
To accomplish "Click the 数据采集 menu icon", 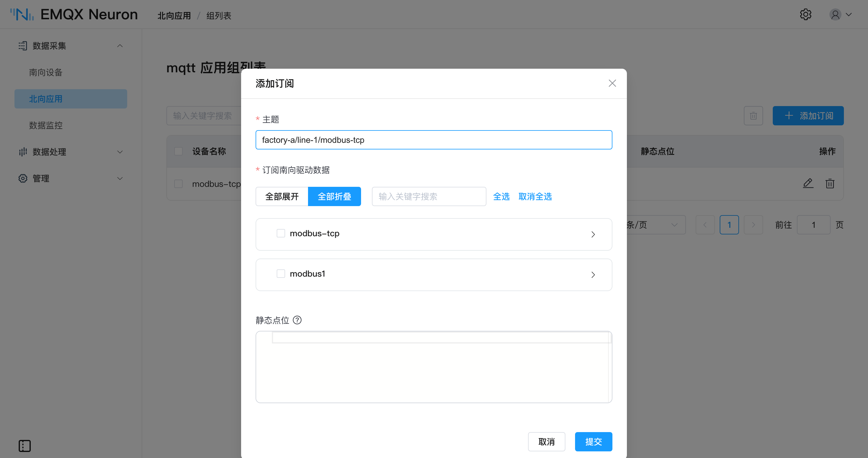I will [23, 46].
